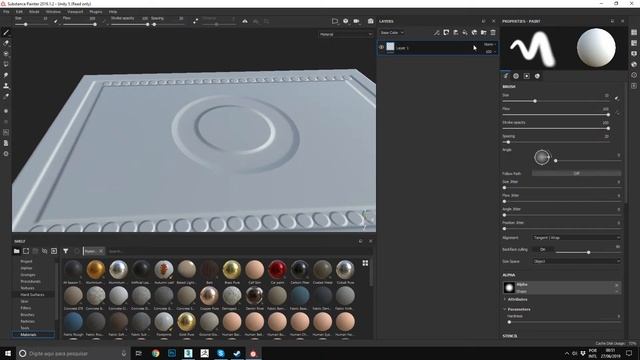The height and width of the screenshot is (360, 640).
Task: Click the add smart material icon in Layers
Action: point(474,32)
